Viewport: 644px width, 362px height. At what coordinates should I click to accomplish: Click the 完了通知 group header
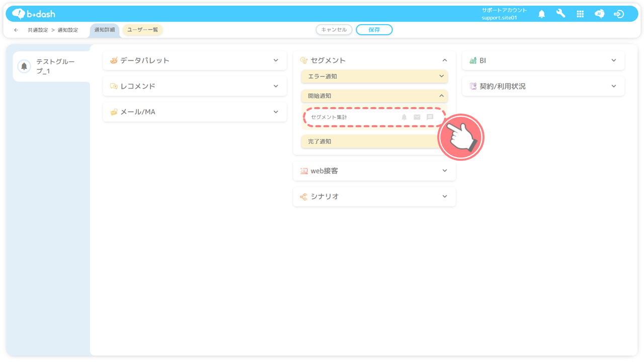click(374, 141)
